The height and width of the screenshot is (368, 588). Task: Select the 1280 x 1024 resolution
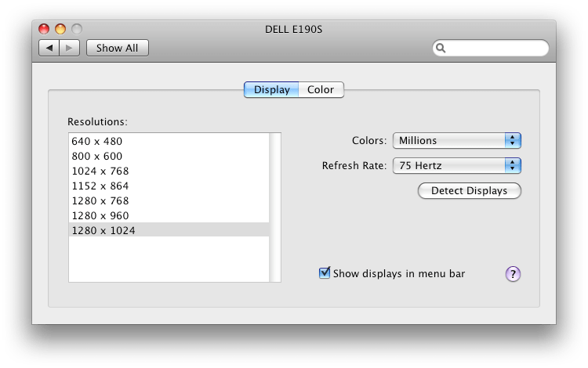pos(169,230)
